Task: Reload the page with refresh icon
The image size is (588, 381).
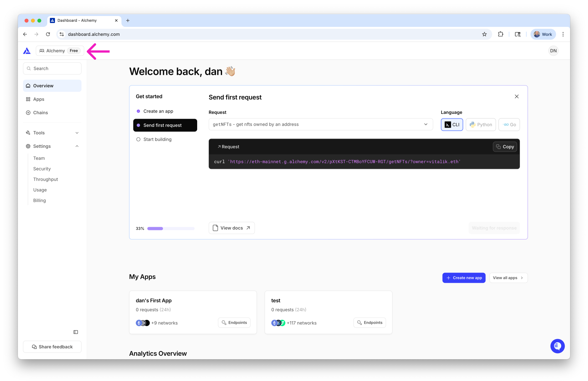Action: pos(48,34)
